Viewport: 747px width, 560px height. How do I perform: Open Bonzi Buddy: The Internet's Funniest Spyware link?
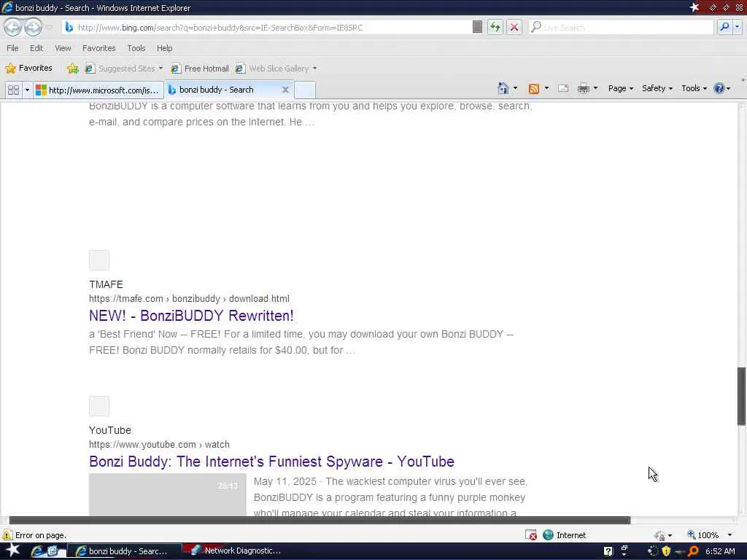[x=271, y=462]
